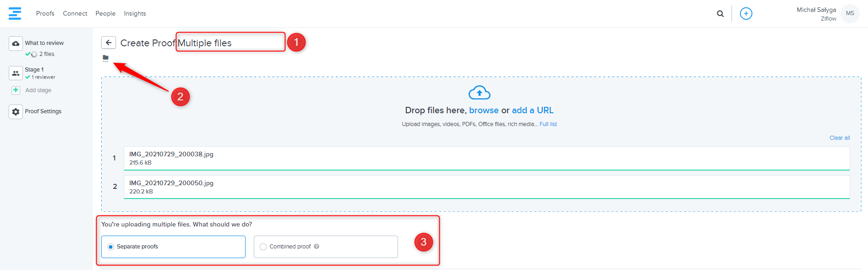Image resolution: width=868 pixels, height=270 pixels.
Task: Choose the Combined proof radio option
Action: pyautogui.click(x=263, y=247)
